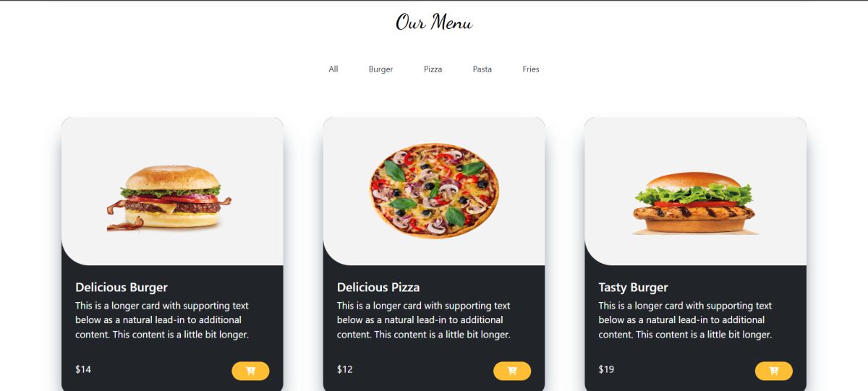Click the Tasty Burger description text
This screenshot has width=868, height=391.
686,320
